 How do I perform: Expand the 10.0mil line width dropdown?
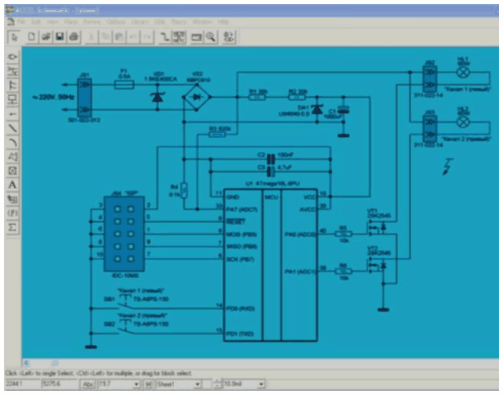(x=261, y=384)
